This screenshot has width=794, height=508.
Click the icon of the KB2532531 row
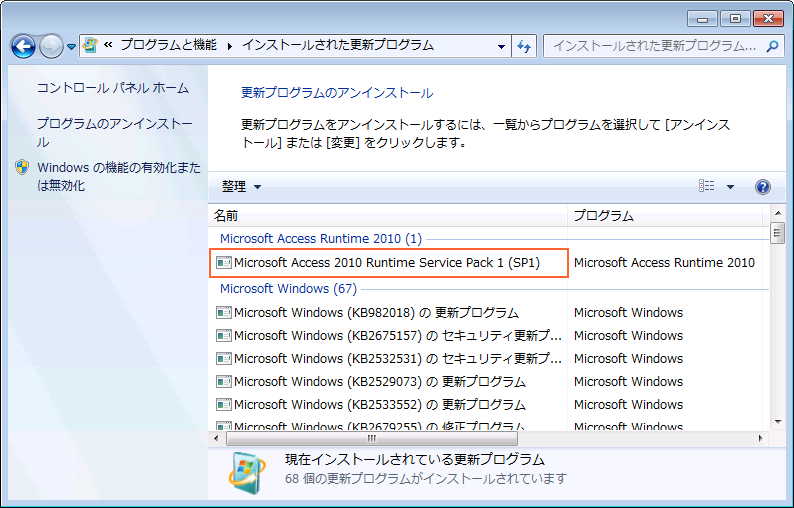(x=223, y=359)
